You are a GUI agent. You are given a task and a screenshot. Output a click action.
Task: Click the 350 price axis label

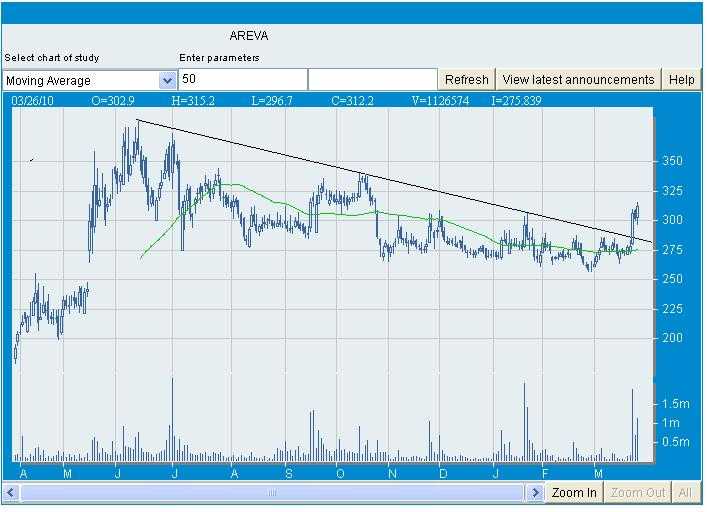click(x=672, y=161)
